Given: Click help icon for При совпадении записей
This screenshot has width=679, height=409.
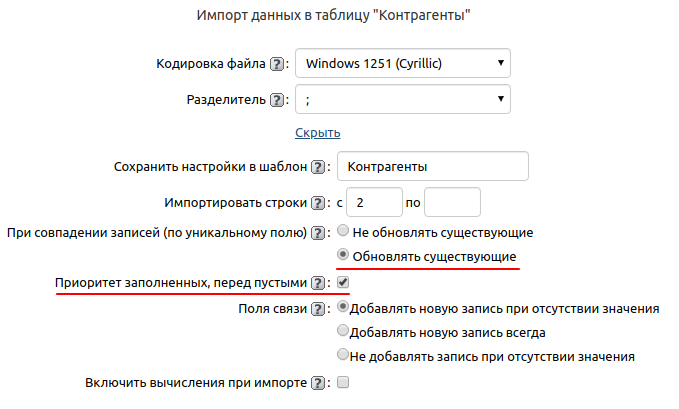Looking at the screenshot, I should (x=319, y=233).
